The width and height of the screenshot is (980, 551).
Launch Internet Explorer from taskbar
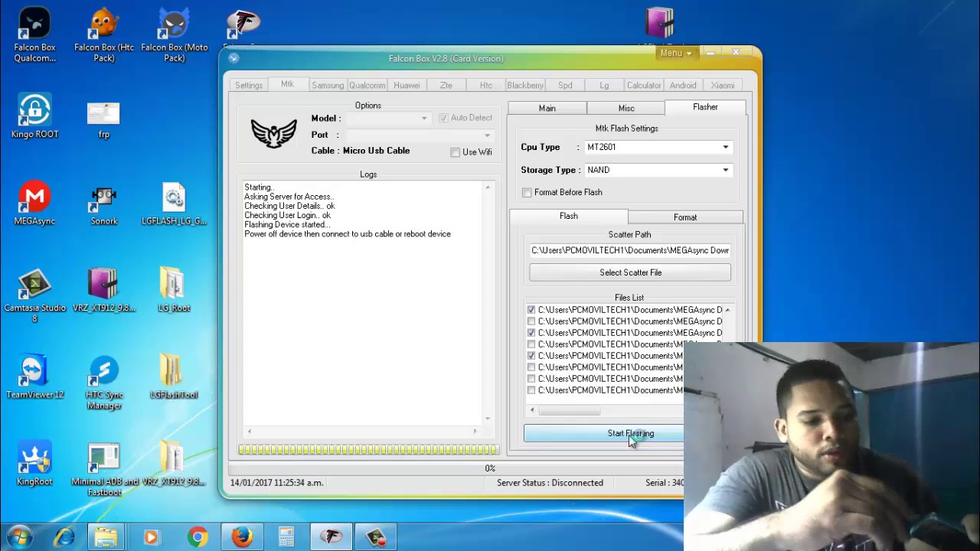coord(64,537)
